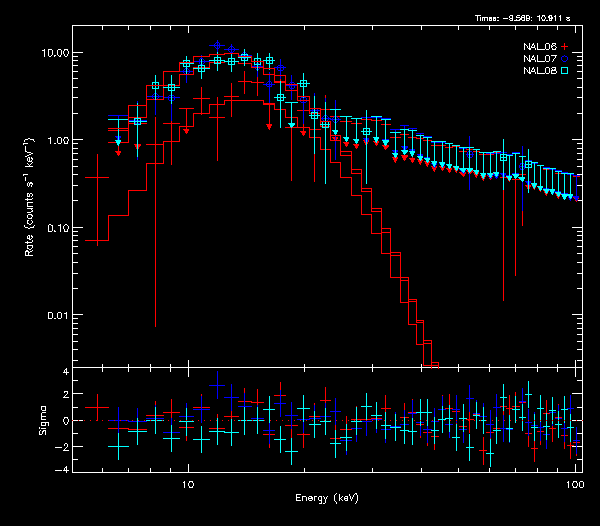The width and height of the screenshot is (600, 526).
Task: Click the Sigma axis label on residual panel
Action: (42, 421)
